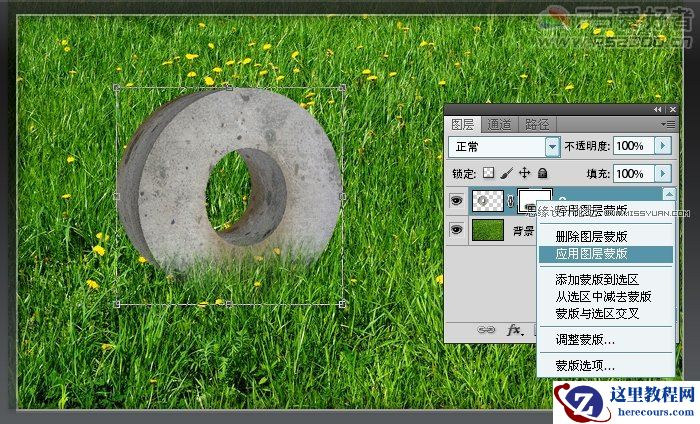Viewport: 700px width, 424px height.
Task: Hide the concrete ring layer
Action: (456, 201)
